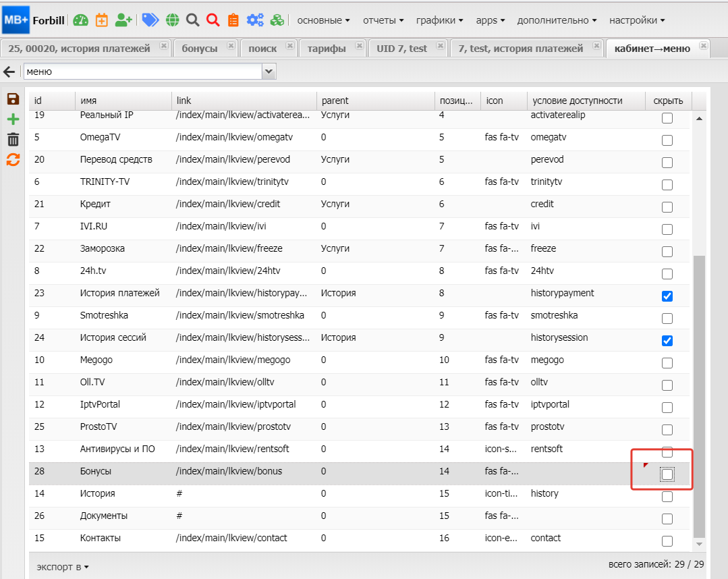
Task: Open the blue tags icon
Action: [150, 20]
